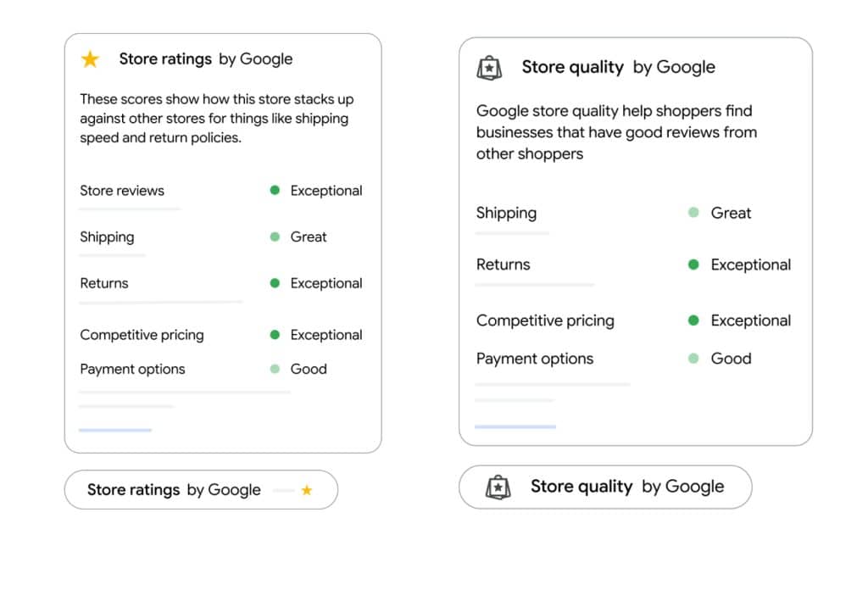The height and width of the screenshot is (596, 868).
Task: Select the Shipping label in Store quality card
Action: coord(506,213)
